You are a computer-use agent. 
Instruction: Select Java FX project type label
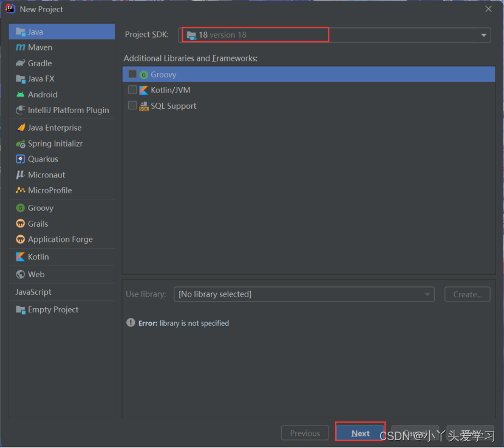pos(41,79)
